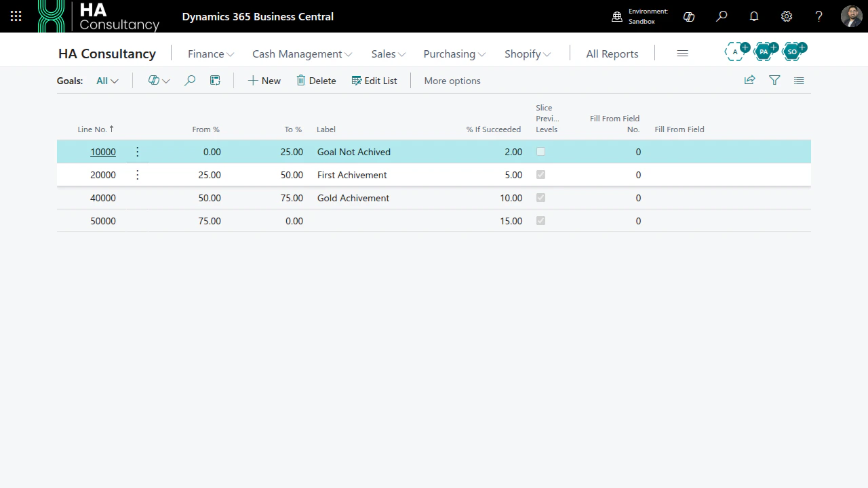Click the 2.00 % If Succeeded value
Viewport: 868px width, 488px height.
tap(513, 152)
